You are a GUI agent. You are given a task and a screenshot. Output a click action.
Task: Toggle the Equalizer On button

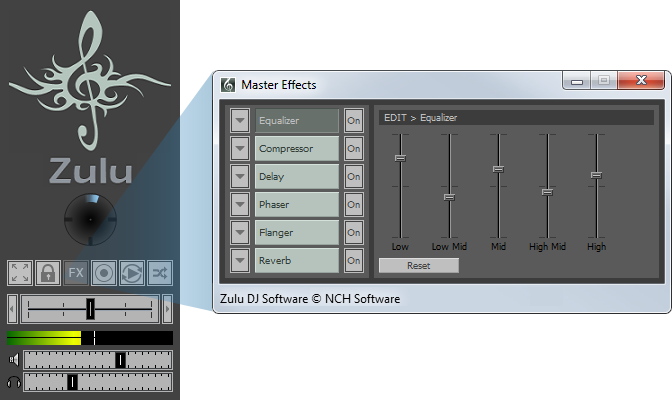tap(354, 120)
